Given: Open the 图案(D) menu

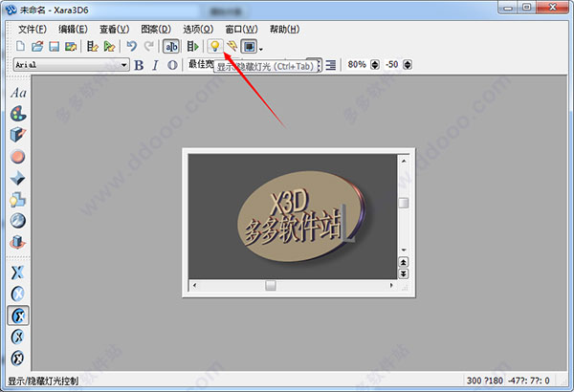Looking at the screenshot, I should 156,30.
